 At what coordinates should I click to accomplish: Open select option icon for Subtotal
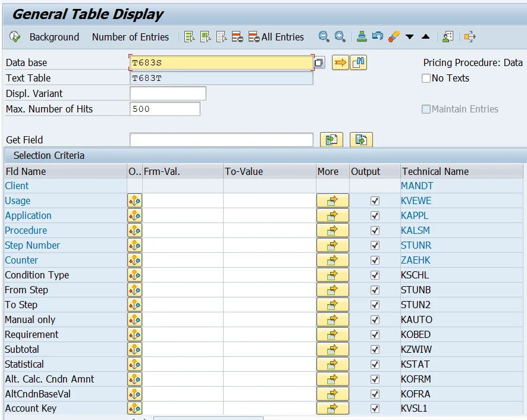[x=135, y=349]
